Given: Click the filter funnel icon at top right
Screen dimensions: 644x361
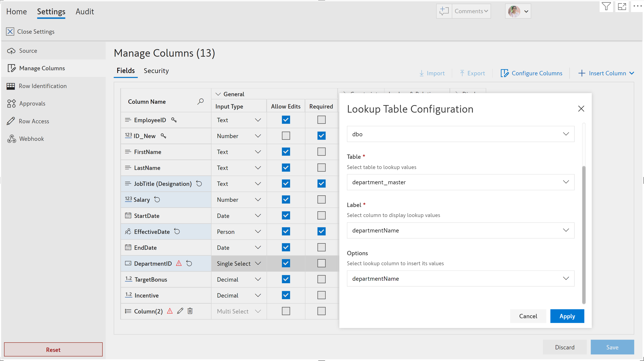Looking at the screenshot, I should click(x=606, y=7).
